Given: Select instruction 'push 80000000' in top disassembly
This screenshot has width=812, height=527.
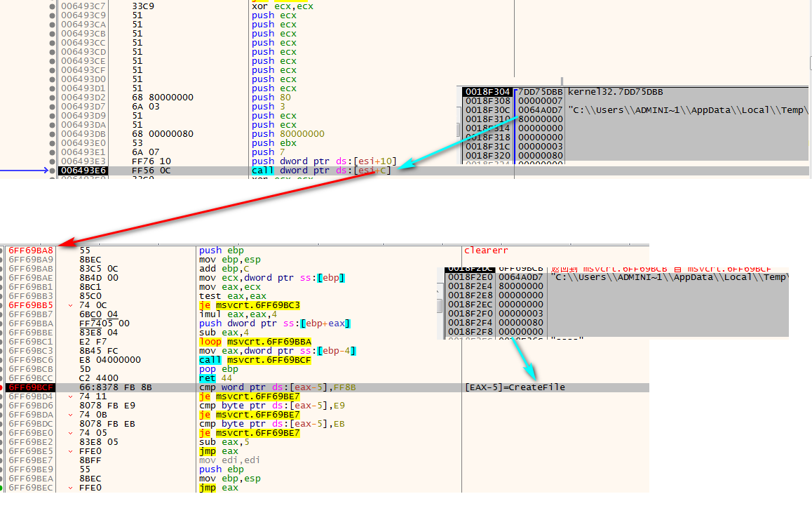Looking at the screenshot, I should pyautogui.click(x=288, y=134).
